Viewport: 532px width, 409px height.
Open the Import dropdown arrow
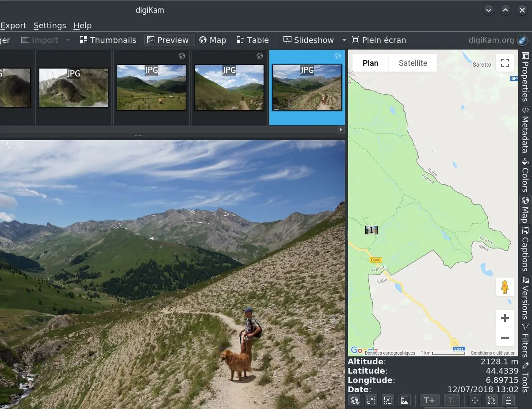click(68, 40)
